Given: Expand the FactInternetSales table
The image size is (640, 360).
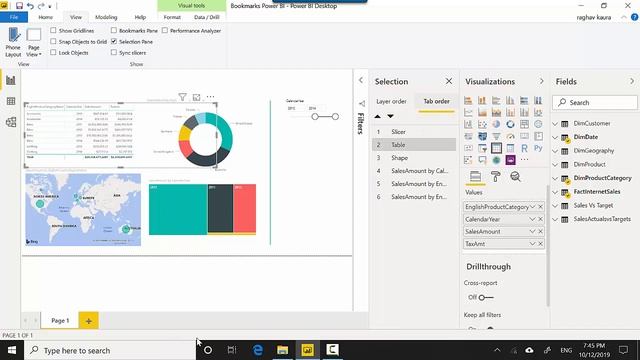Looking at the screenshot, I should (x=555, y=192).
